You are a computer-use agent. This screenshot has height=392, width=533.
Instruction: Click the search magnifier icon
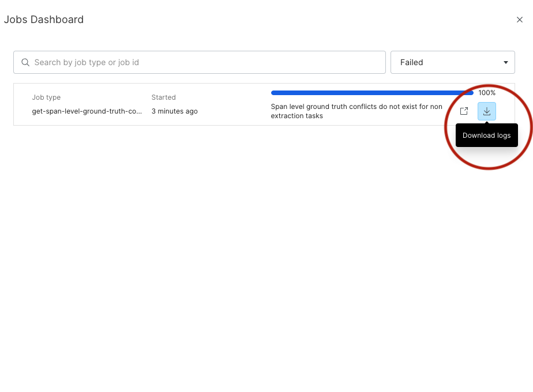point(25,62)
